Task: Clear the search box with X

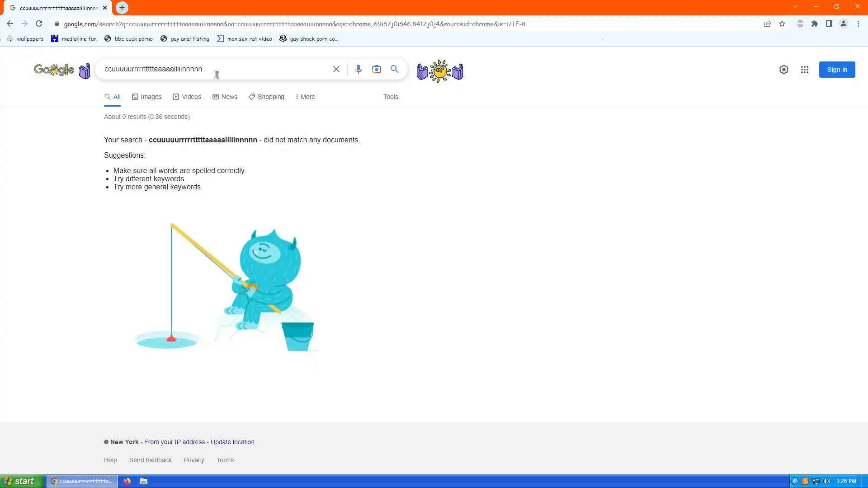Action: click(x=336, y=69)
